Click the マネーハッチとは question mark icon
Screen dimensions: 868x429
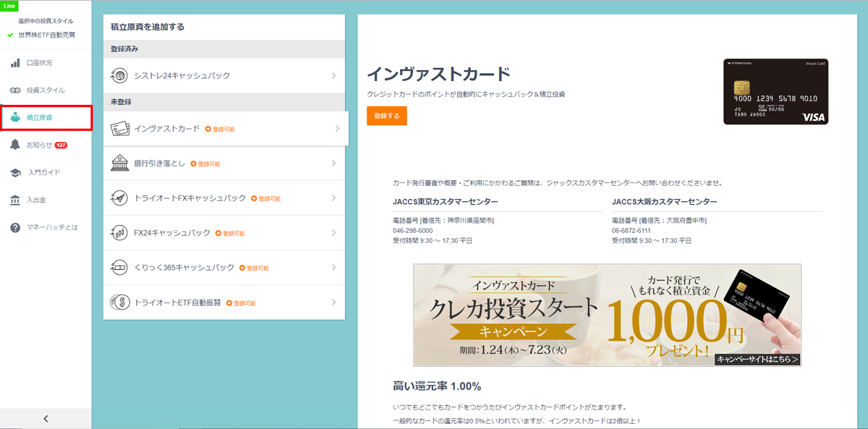tap(15, 227)
